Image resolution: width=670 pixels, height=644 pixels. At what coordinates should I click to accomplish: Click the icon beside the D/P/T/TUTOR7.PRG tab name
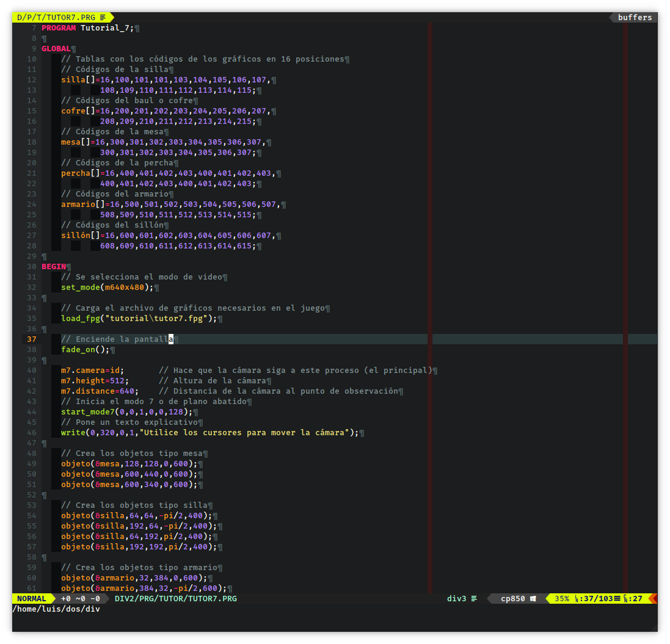(x=103, y=17)
